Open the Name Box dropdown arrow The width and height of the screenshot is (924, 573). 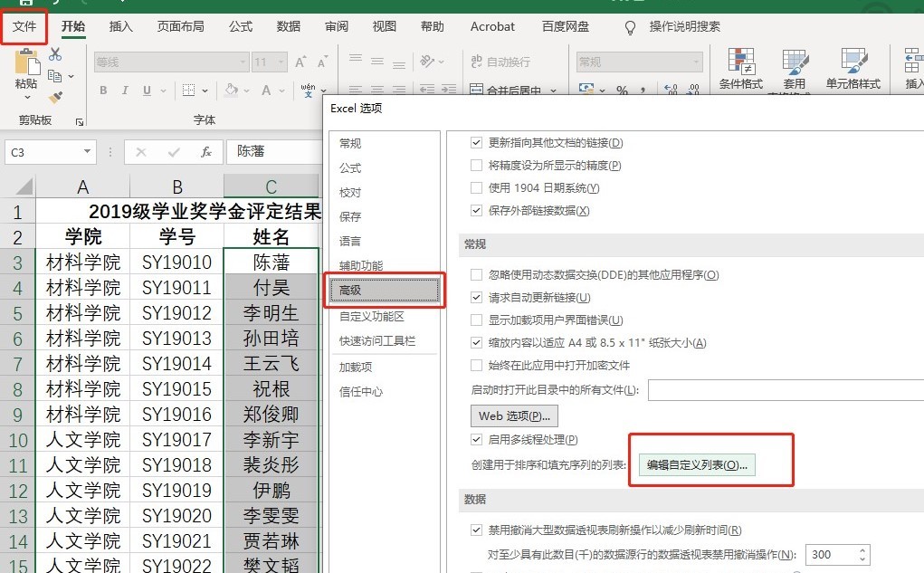tap(87, 151)
